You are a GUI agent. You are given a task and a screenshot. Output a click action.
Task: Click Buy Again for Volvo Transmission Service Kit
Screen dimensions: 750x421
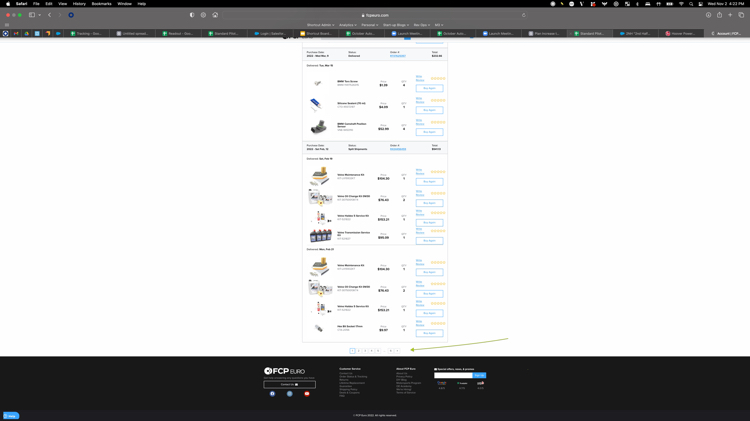pos(429,241)
